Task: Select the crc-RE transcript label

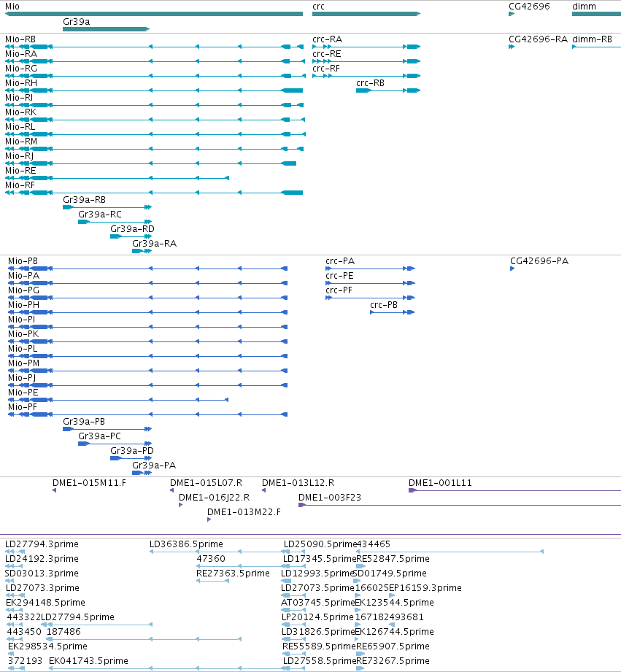Action: click(x=327, y=54)
